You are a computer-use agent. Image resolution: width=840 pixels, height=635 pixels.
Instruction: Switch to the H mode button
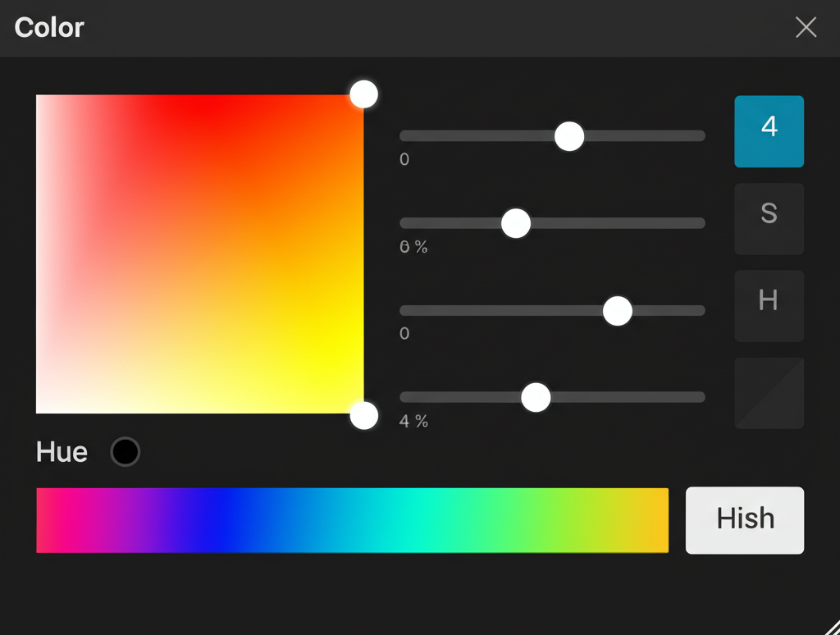pyautogui.click(x=769, y=306)
